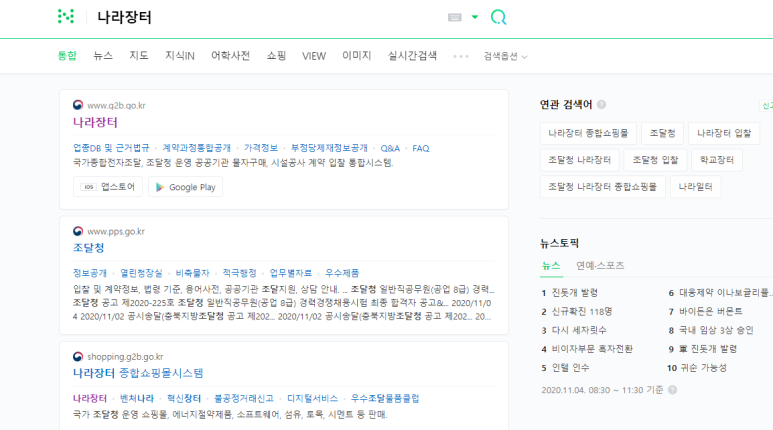The width and height of the screenshot is (773, 430).
Task: Expand the search autocomplete arrow
Action: pyautogui.click(x=475, y=17)
